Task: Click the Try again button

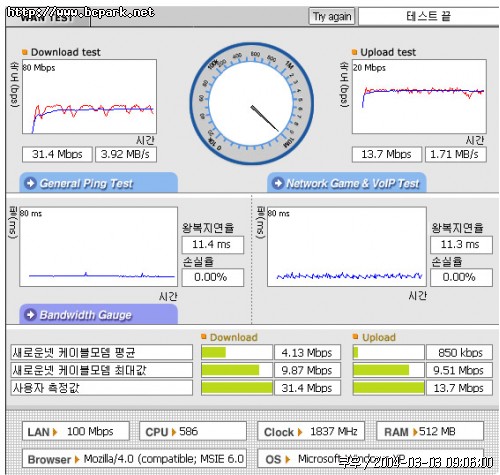Action: [332, 16]
